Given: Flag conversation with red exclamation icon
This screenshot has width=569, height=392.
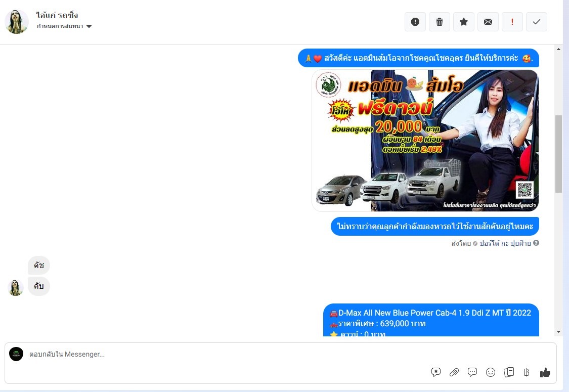Looking at the screenshot, I should (512, 22).
